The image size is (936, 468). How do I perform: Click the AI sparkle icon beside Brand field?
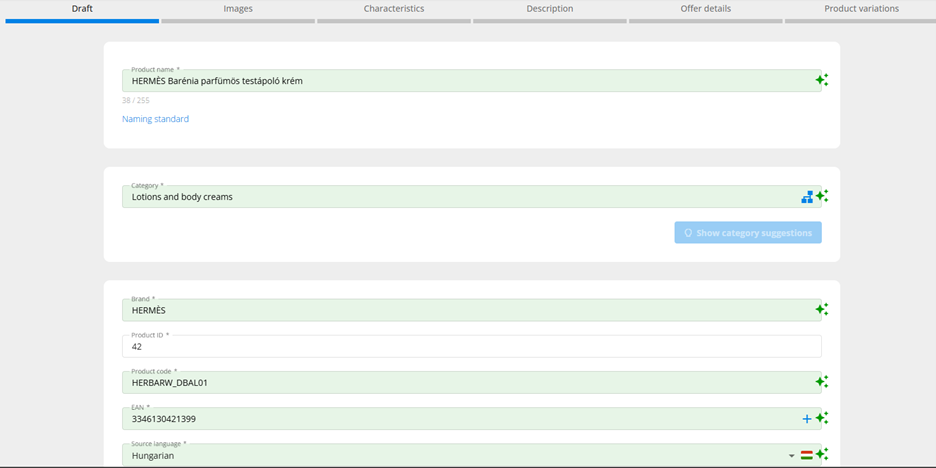[821, 309]
